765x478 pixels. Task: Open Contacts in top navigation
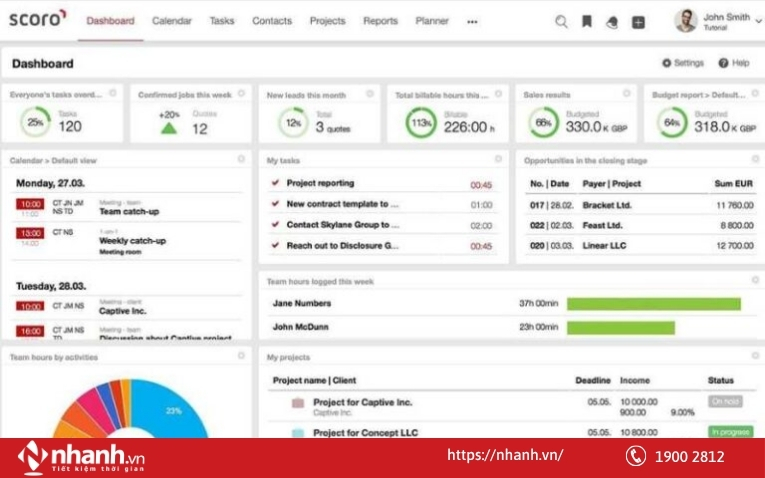click(272, 21)
